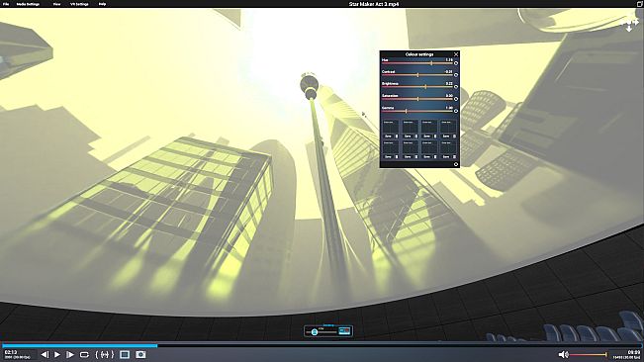Adjust the Brightness slider

coord(416,87)
